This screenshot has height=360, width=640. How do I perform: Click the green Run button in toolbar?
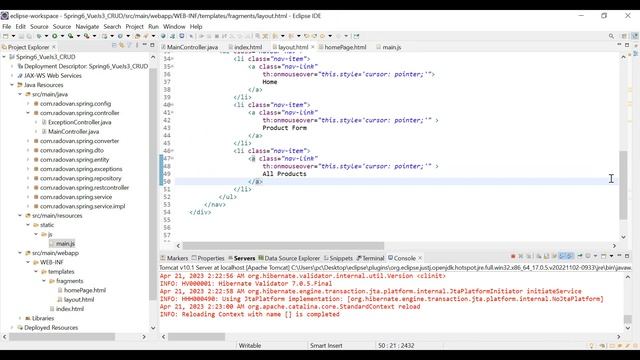(x=54, y=36)
